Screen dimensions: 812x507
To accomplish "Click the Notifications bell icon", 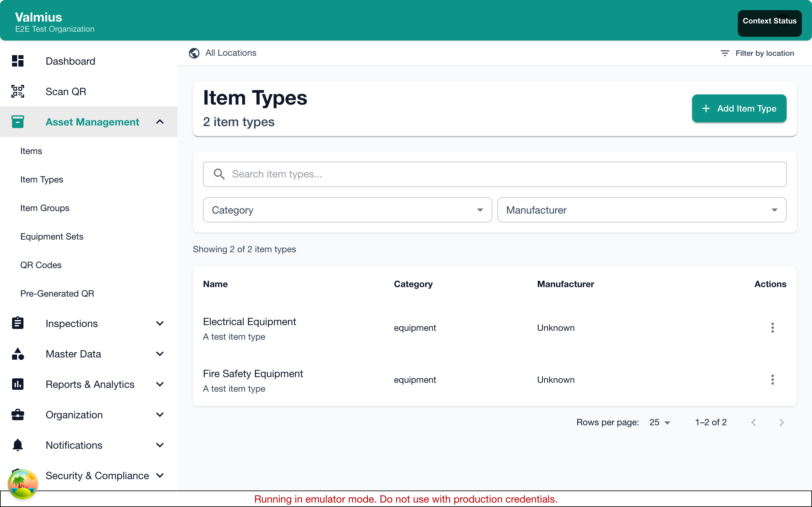I will coord(18,445).
